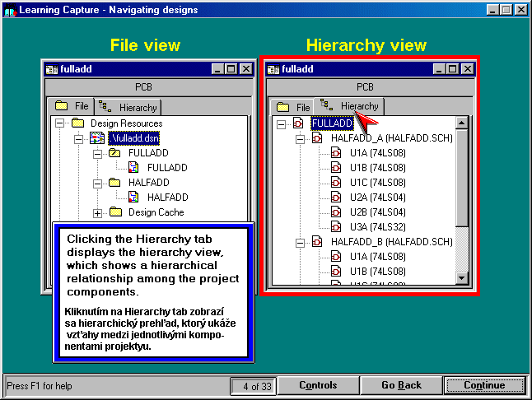Click the U3A (74LS32) part icon

coord(336,227)
